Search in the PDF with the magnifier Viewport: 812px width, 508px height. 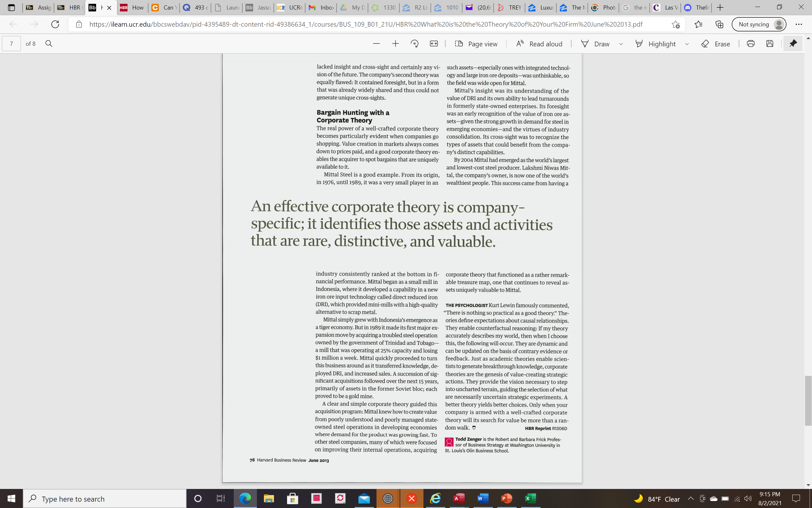(49, 44)
